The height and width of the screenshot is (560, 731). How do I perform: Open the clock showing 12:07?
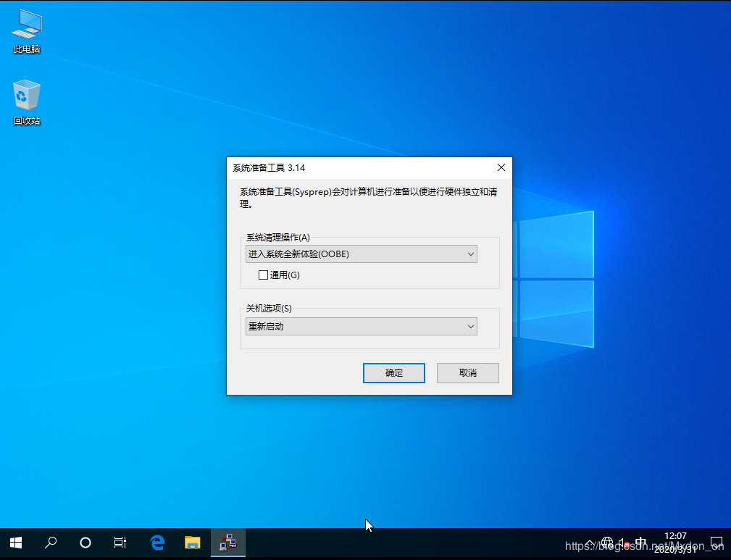pyautogui.click(x=675, y=543)
